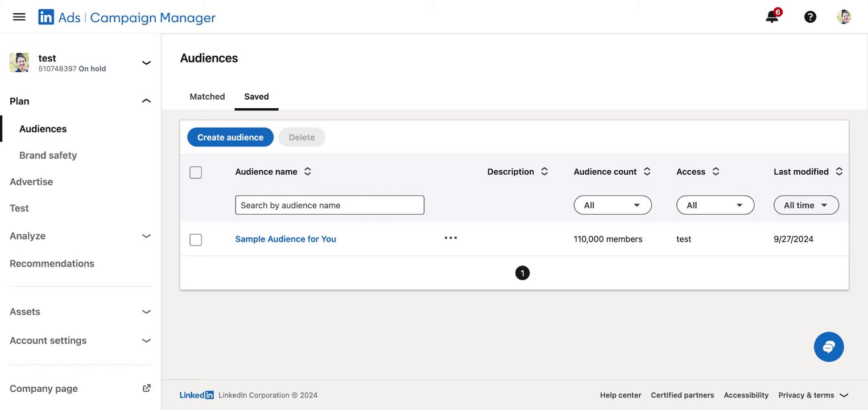Open the Audience count All filter

pos(613,205)
